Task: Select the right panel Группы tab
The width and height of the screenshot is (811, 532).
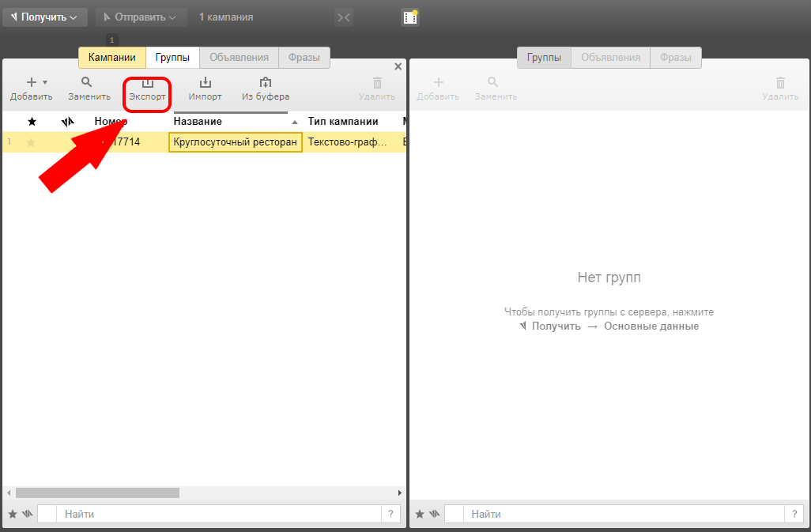Action: click(544, 58)
